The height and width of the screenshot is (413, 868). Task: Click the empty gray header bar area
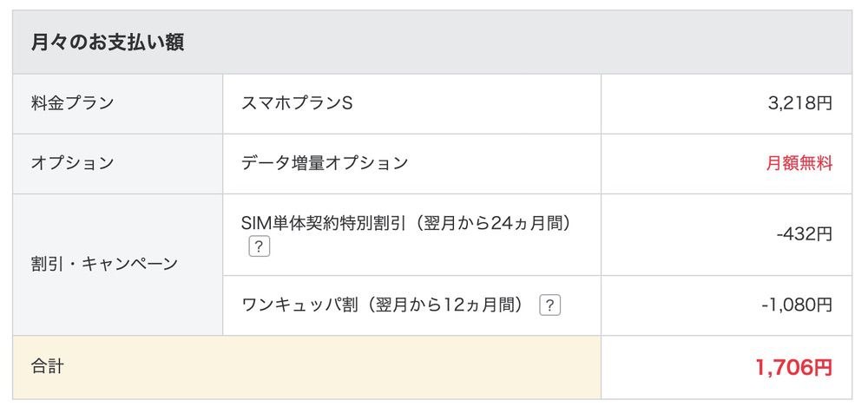pyautogui.click(x=521, y=43)
